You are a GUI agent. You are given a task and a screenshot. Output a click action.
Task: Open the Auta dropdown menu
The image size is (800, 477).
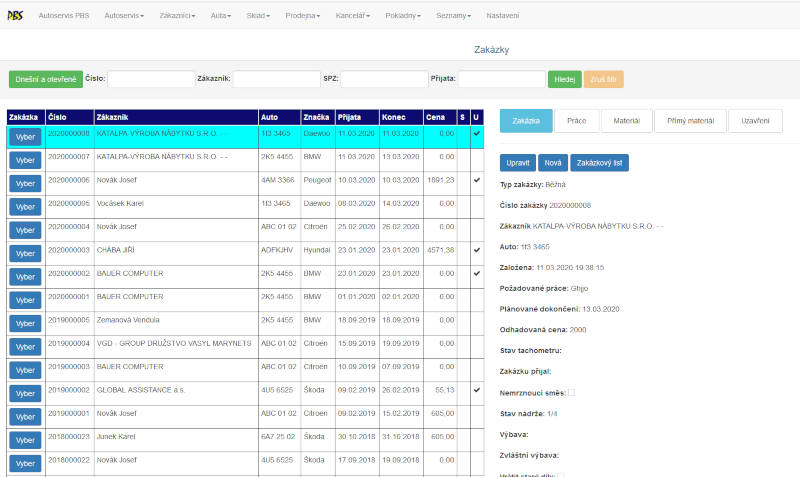tap(220, 16)
